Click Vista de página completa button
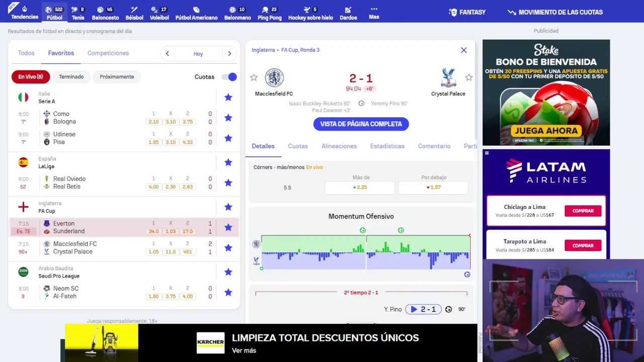644x362 pixels. (361, 124)
